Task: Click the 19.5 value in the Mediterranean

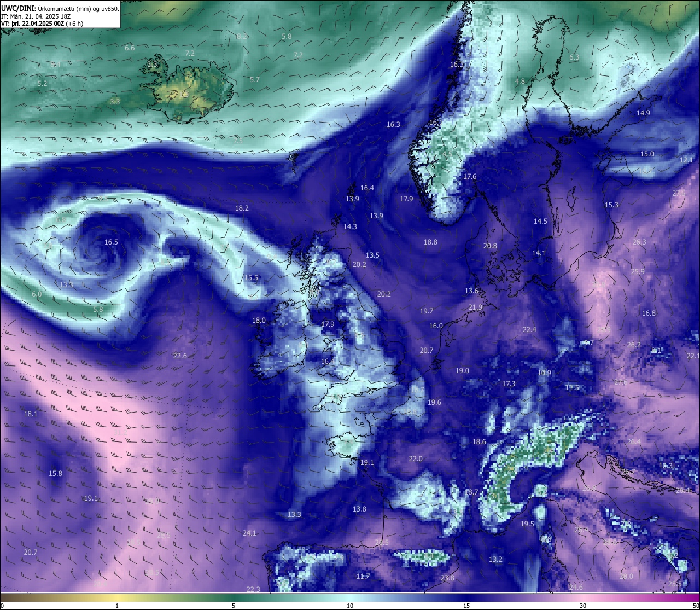Action: tap(527, 524)
